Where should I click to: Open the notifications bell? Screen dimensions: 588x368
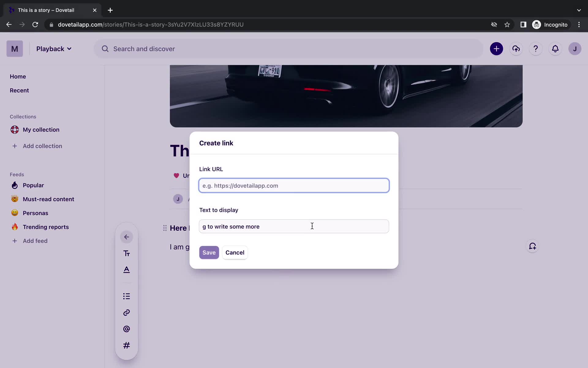pyautogui.click(x=555, y=49)
